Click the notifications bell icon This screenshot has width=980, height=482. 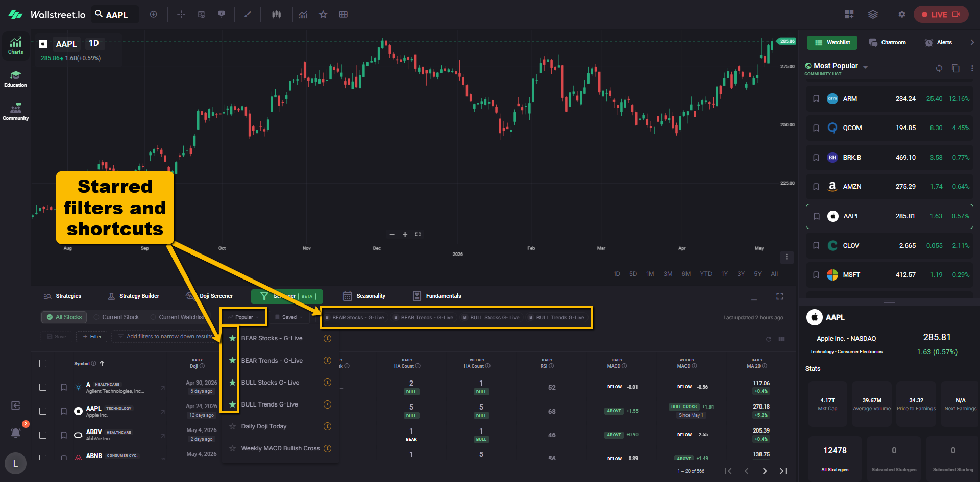pos(16,433)
